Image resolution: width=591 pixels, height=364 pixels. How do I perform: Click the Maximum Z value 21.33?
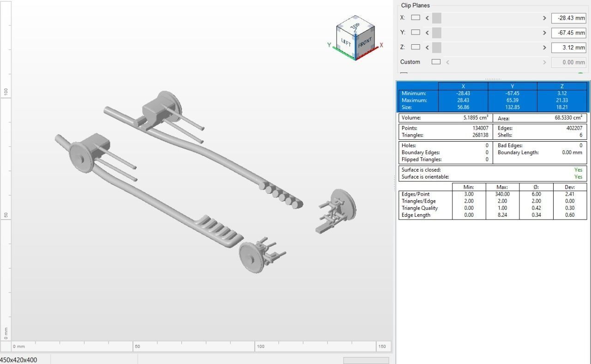[562, 100]
